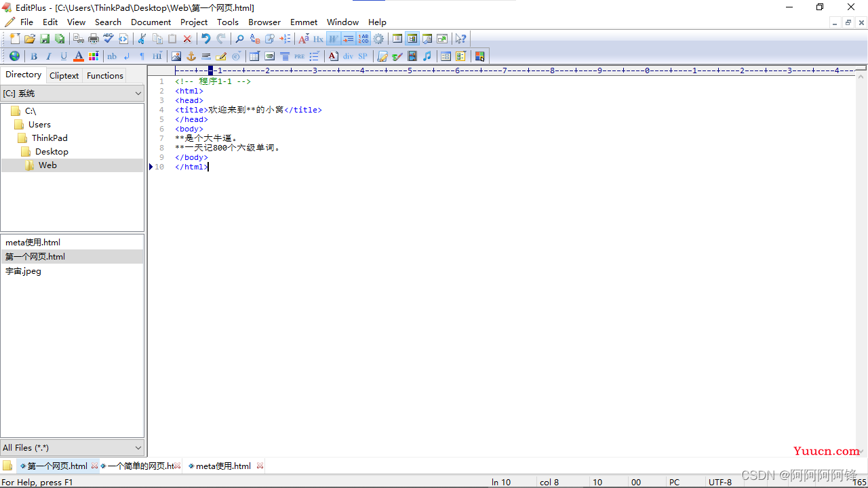
Task: Select 宇宙.jpeg in the file list
Action: (x=24, y=270)
